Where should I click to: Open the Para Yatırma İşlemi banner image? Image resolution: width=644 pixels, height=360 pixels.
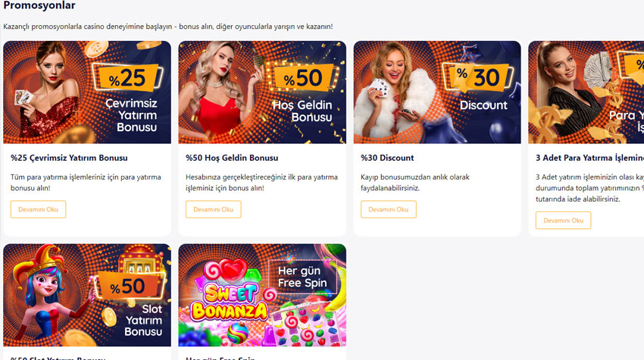[586, 92]
